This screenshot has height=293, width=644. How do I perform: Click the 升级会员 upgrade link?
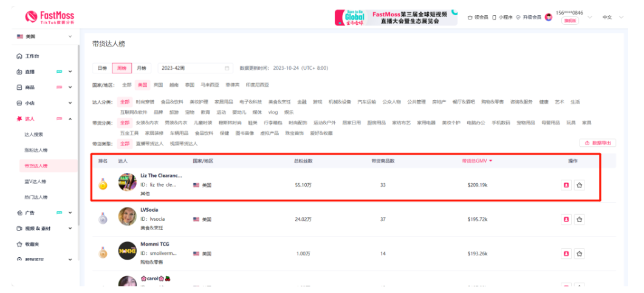[x=529, y=17]
